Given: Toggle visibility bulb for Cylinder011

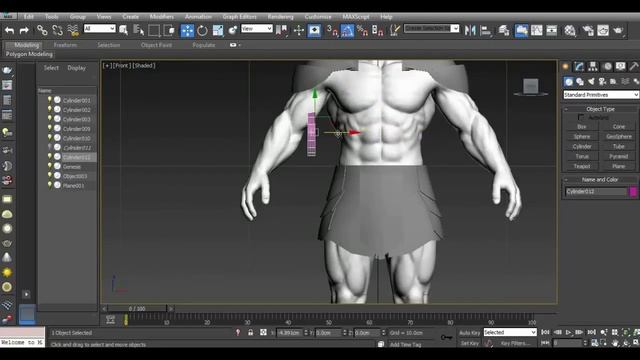Looking at the screenshot, I should pos(50,147).
